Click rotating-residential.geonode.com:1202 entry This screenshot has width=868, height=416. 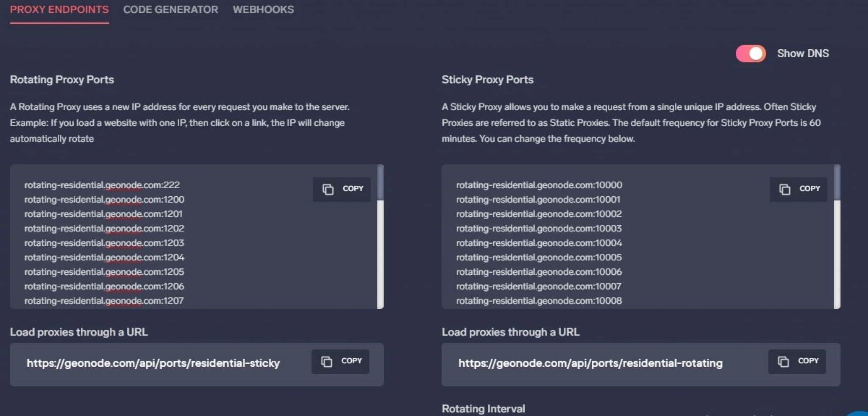click(104, 228)
